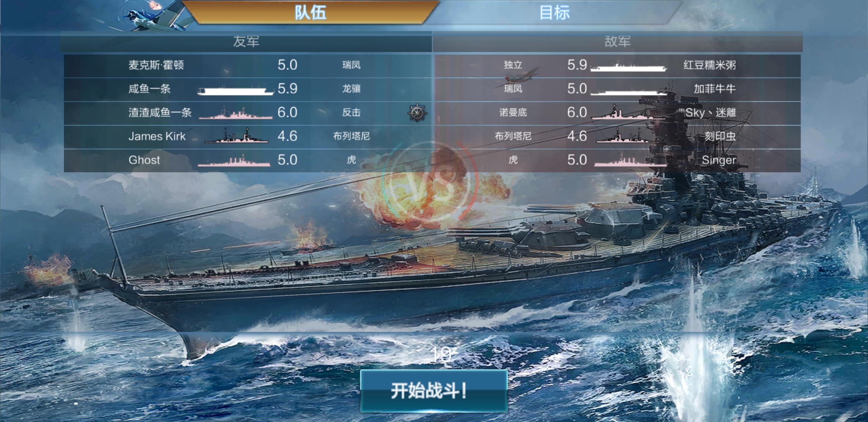This screenshot has width=868, height=422.
Task: Click enemy 独立 carrier silhouette icon
Action: pyautogui.click(x=628, y=67)
